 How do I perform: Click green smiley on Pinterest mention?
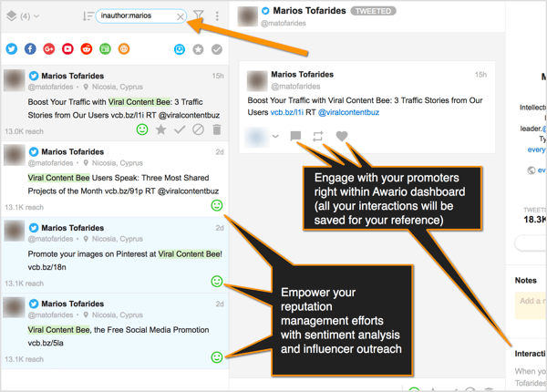coord(217,281)
